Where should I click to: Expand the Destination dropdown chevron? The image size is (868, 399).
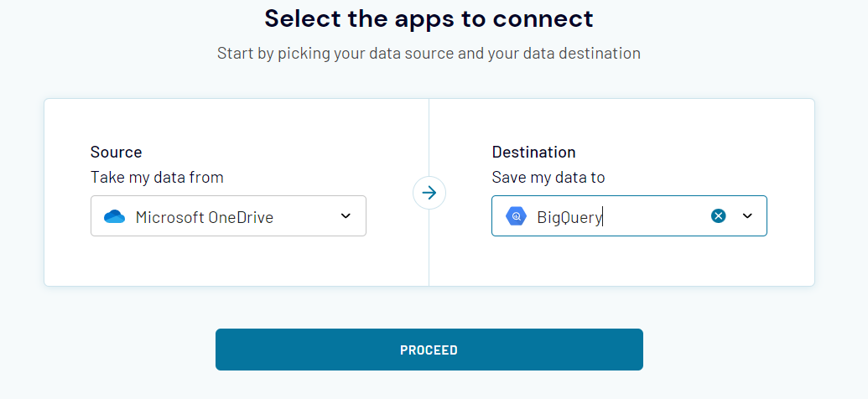click(748, 216)
